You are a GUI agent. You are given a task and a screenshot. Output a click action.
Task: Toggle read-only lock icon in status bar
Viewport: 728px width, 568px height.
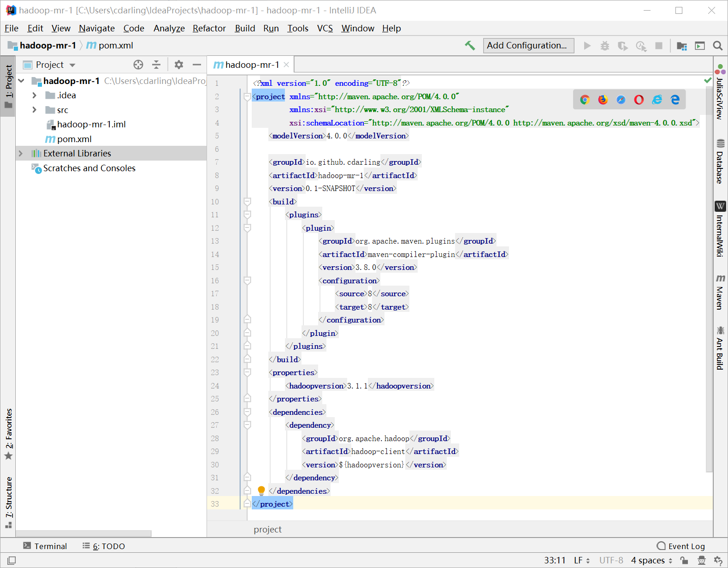point(684,560)
